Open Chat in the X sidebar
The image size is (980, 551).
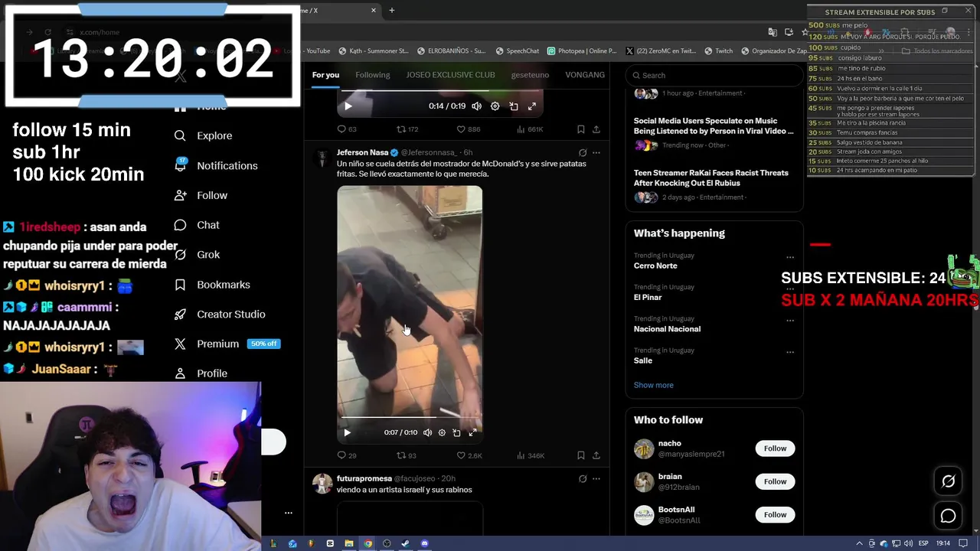(x=197, y=225)
